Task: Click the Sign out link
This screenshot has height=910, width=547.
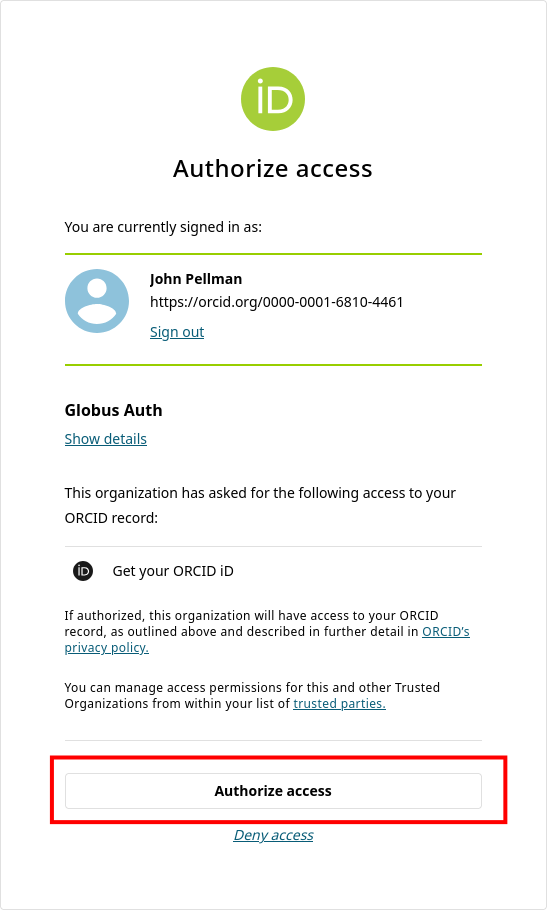Action: (x=177, y=332)
